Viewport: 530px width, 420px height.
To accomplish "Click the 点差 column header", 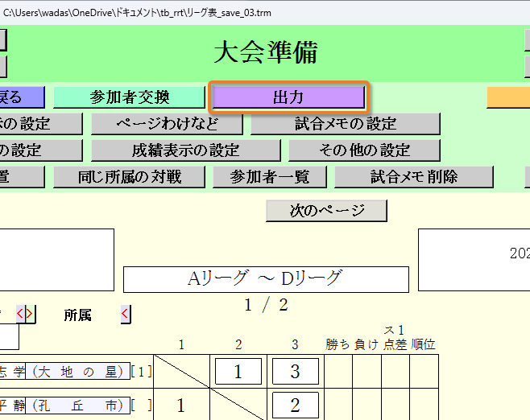I will [395, 344].
